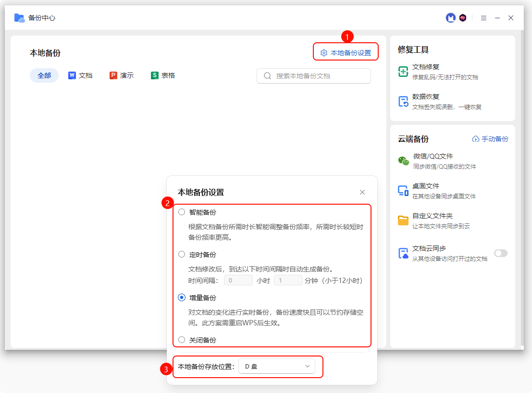Click the 微信/QQ文件 WeChat icon
Screen dimensions: 532x393
(x=403, y=161)
